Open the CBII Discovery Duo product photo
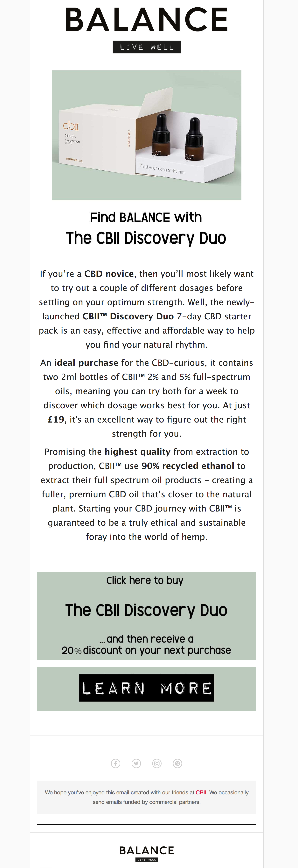 coord(147,135)
